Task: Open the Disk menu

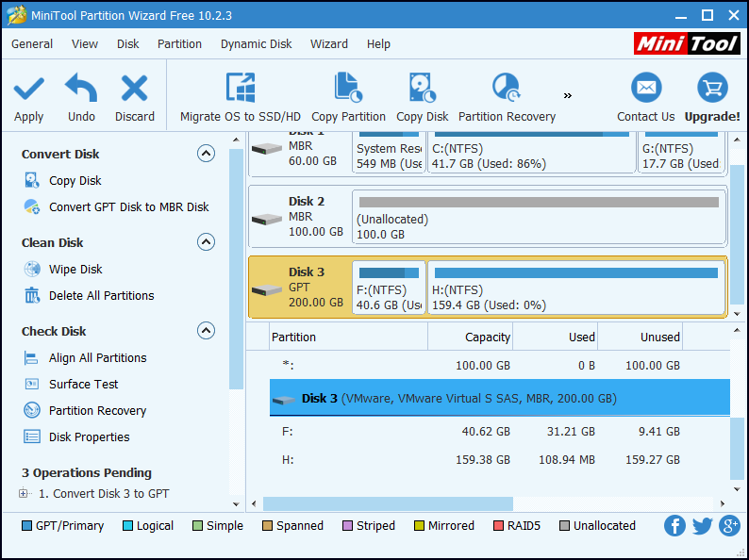Action: point(127,44)
